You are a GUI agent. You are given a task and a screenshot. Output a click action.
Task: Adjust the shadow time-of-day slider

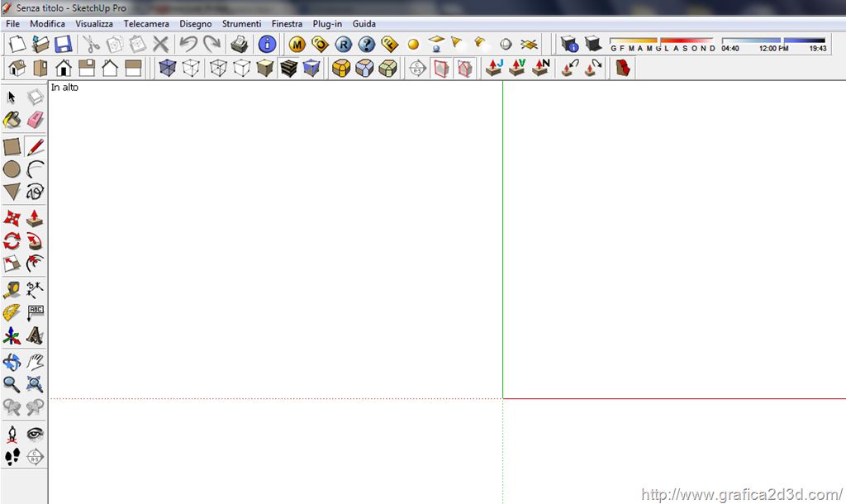coord(773,40)
